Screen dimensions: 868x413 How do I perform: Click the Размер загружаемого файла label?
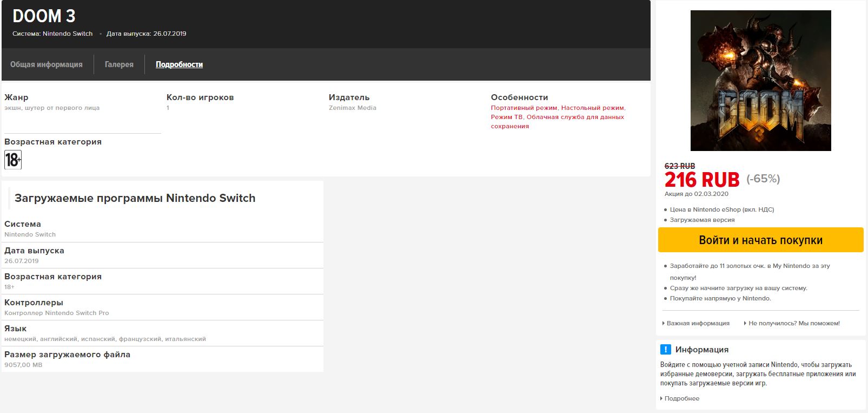[67, 355]
